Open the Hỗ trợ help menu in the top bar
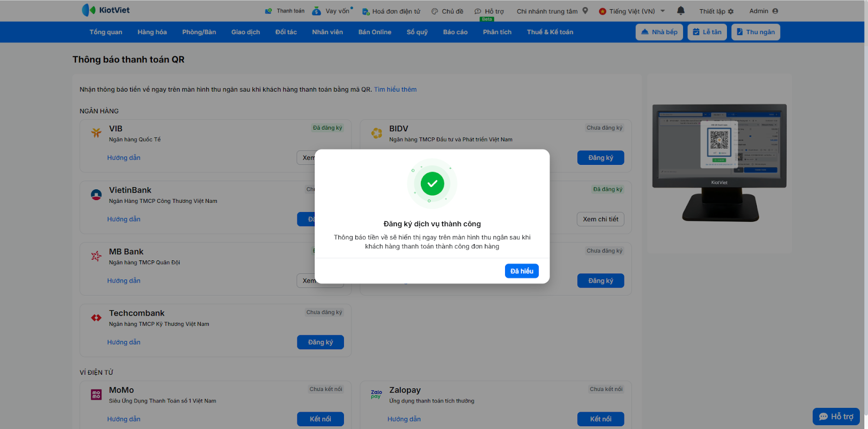 point(489,11)
